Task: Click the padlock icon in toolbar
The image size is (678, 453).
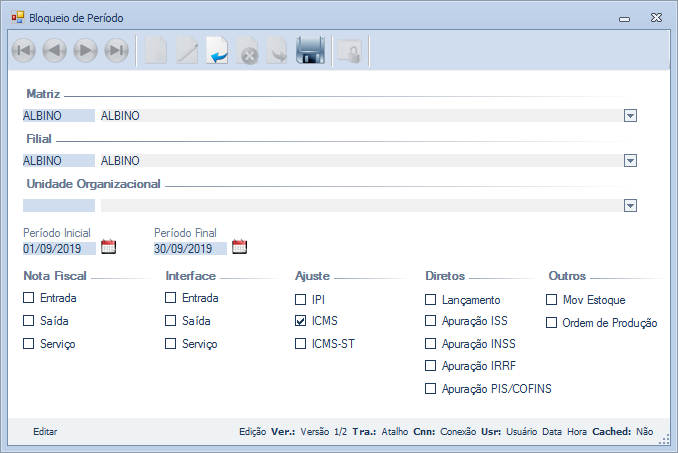Action: pyautogui.click(x=349, y=51)
